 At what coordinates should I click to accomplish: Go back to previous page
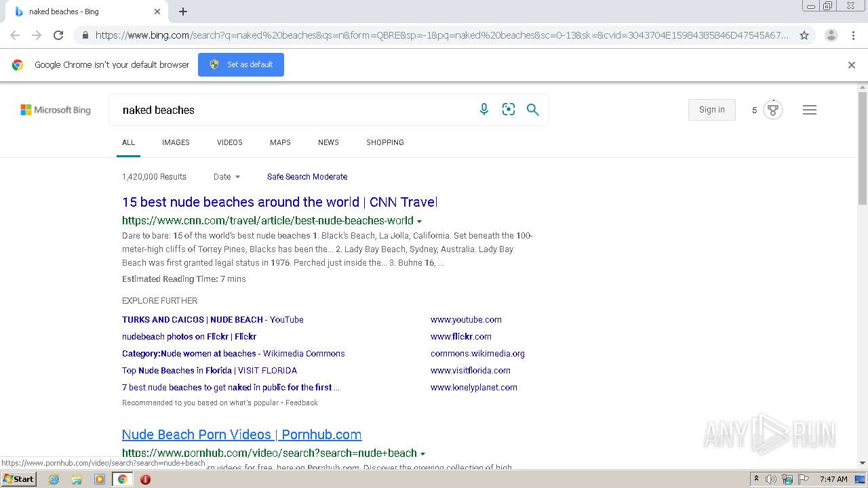[15, 35]
